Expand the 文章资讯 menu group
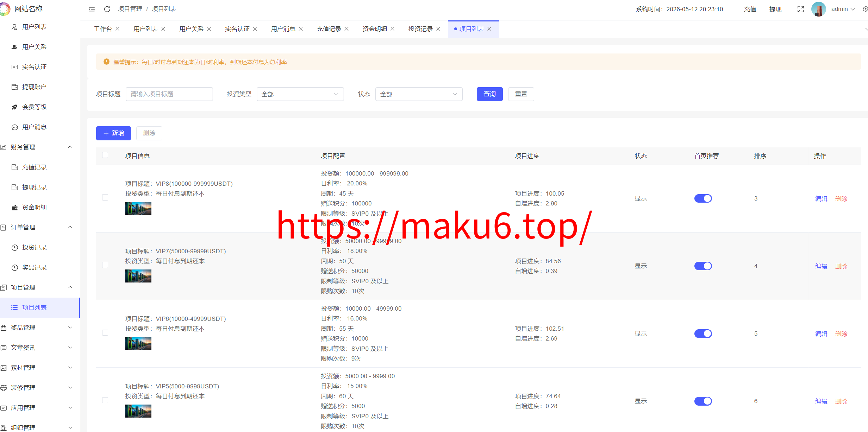This screenshot has height=432, width=868. (40, 348)
